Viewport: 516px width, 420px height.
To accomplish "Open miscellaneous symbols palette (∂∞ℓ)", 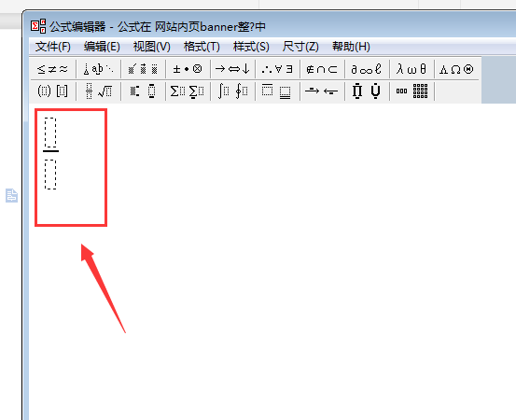I will coord(367,69).
